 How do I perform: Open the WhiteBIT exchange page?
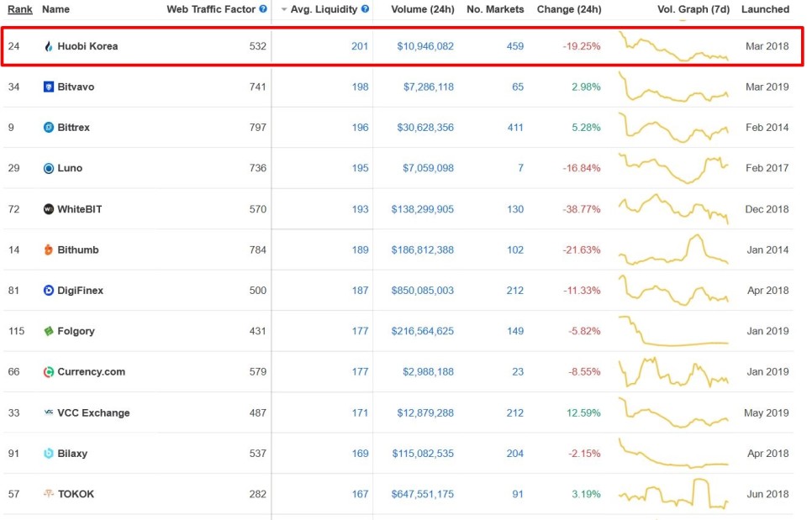click(80, 209)
